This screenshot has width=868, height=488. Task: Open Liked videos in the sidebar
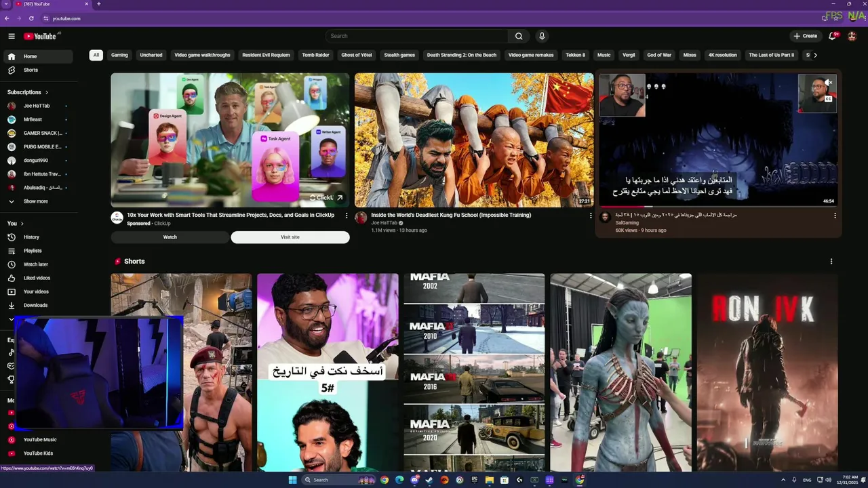tap(39, 278)
